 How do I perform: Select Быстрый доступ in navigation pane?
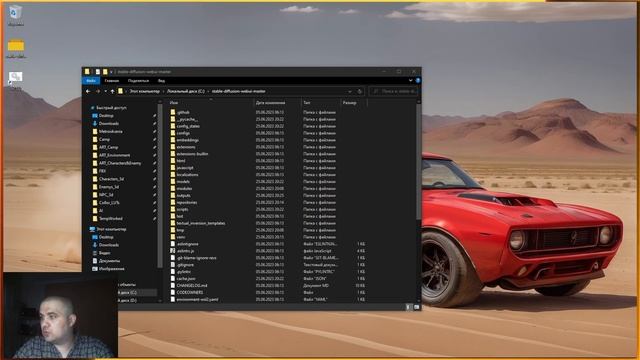click(x=111, y=108)
